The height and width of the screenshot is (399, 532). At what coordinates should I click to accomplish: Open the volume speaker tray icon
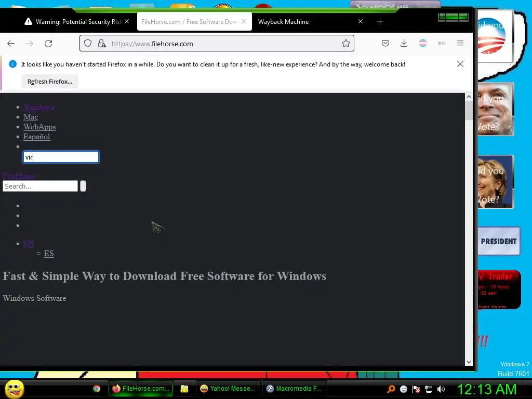[441, 389]
